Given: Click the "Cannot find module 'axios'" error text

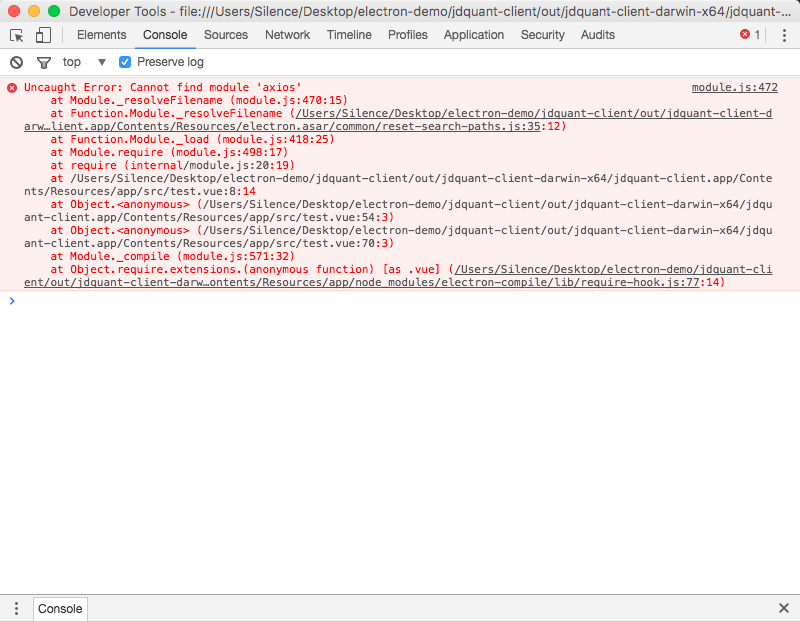Looking at the screenshot, I should coord(215,87).
